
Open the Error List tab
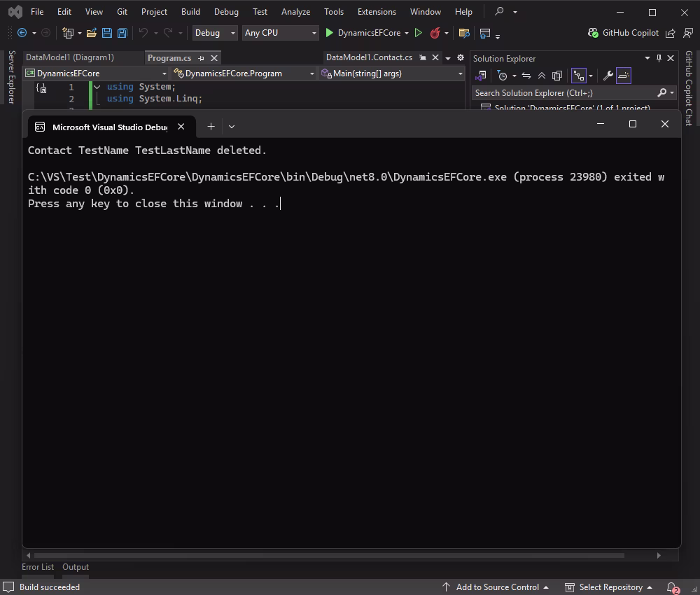click(x=38, y=567)
